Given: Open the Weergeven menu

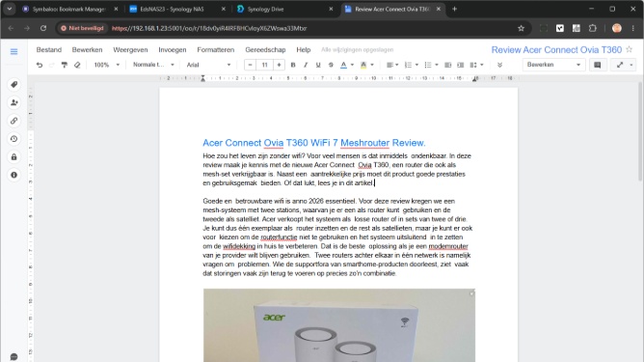Looking at the screenshot, I should point(130,50).
